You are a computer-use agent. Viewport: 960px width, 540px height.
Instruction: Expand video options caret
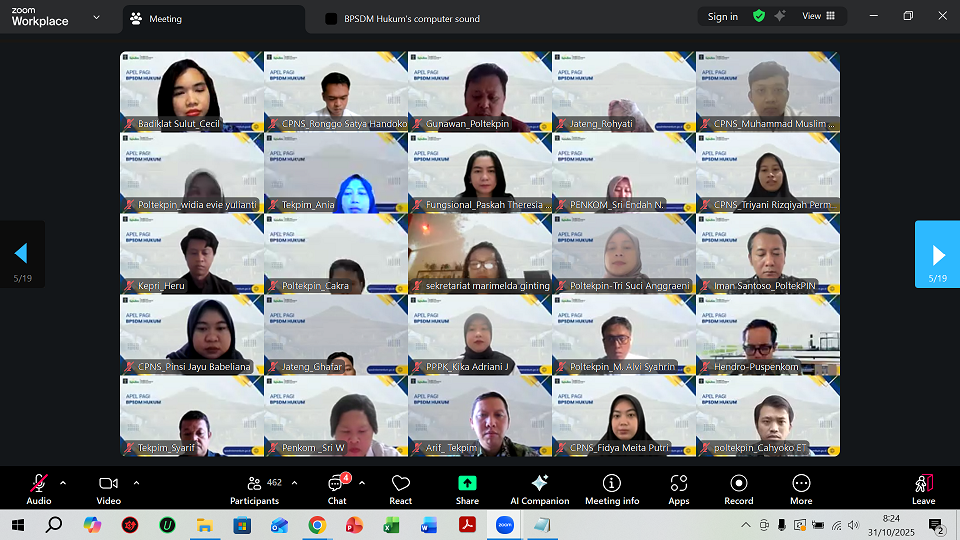coord(136,483)
